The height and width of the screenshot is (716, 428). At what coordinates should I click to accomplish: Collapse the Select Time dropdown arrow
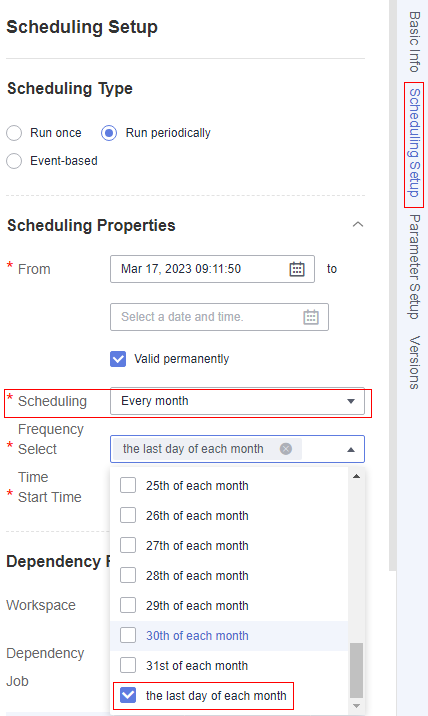point(351,449)
